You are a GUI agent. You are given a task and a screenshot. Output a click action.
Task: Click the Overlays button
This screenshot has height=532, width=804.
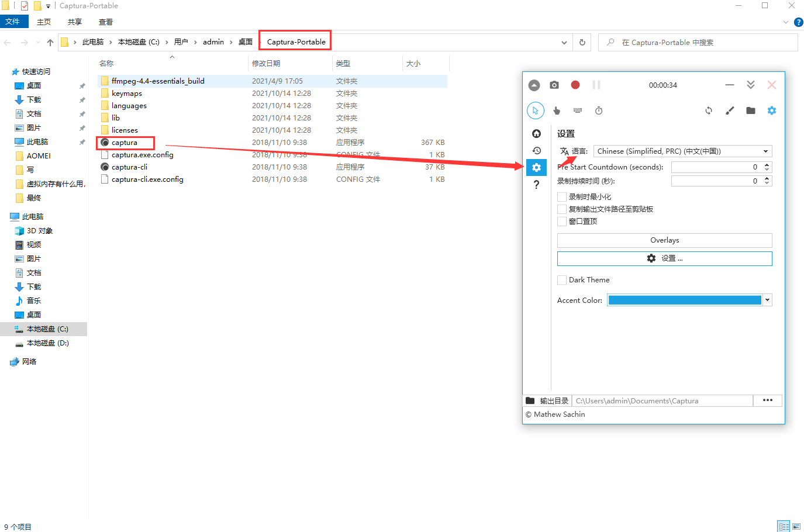pos(664,240)
